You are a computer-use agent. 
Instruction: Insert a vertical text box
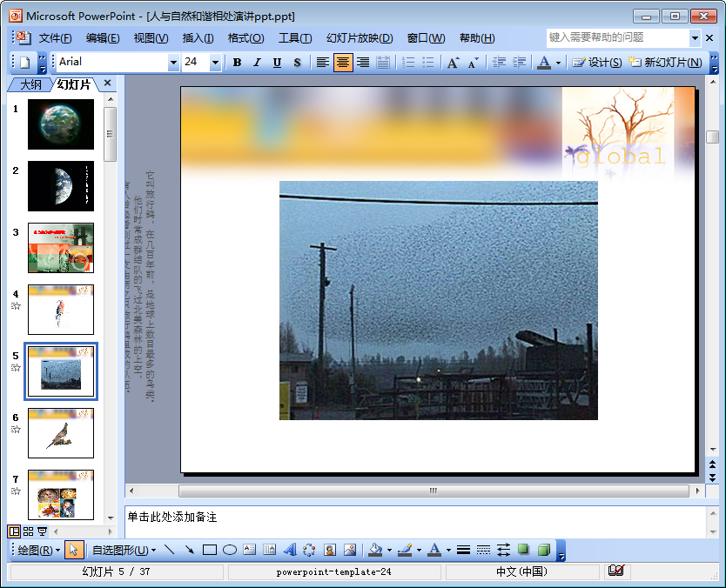click(x=270, y=550)
